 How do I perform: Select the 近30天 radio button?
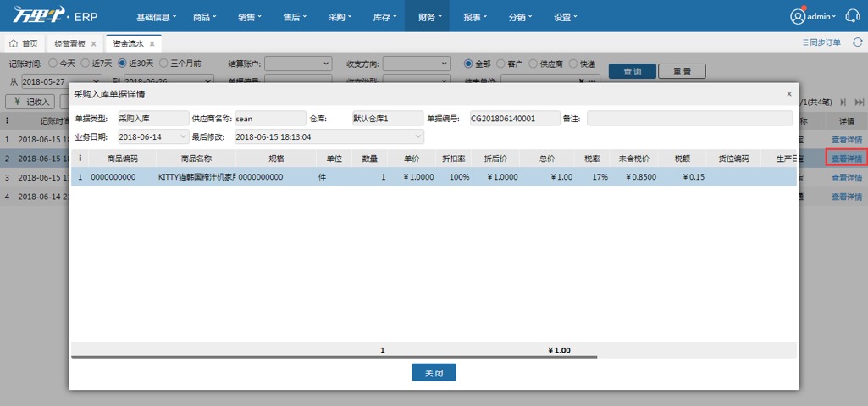point(122,64)
